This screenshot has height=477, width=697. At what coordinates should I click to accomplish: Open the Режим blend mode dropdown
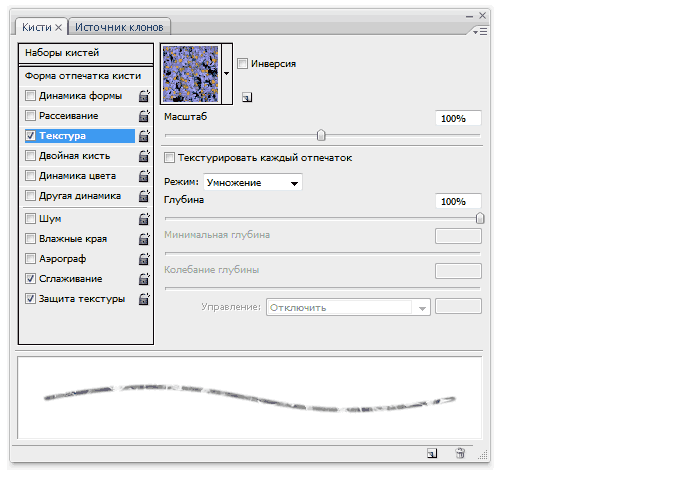click(x=252, y=183)
